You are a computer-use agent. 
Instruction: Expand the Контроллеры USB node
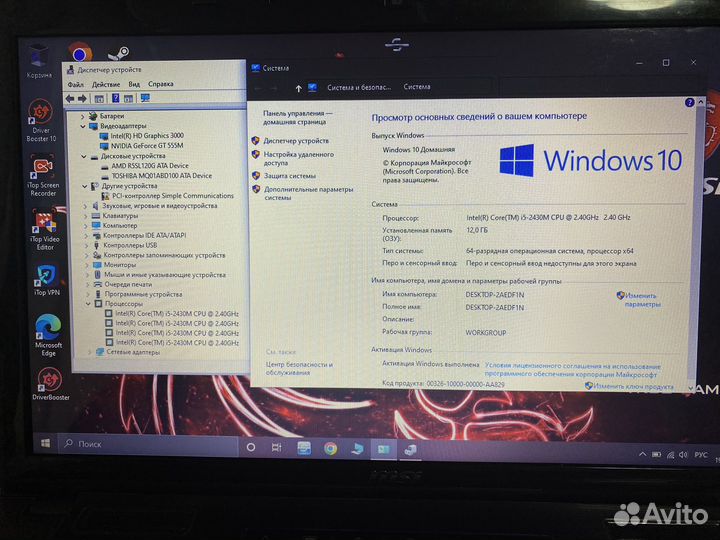86,246
